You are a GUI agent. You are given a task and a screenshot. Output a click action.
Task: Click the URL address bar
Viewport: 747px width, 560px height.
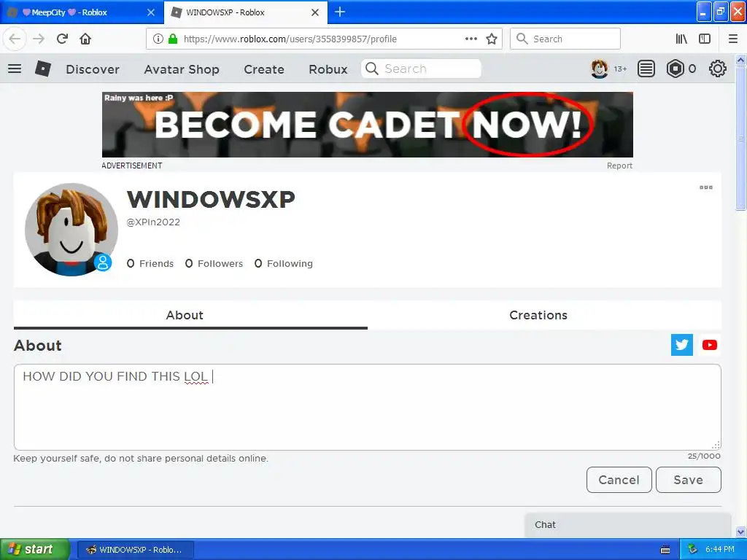(x=324, y=39)
